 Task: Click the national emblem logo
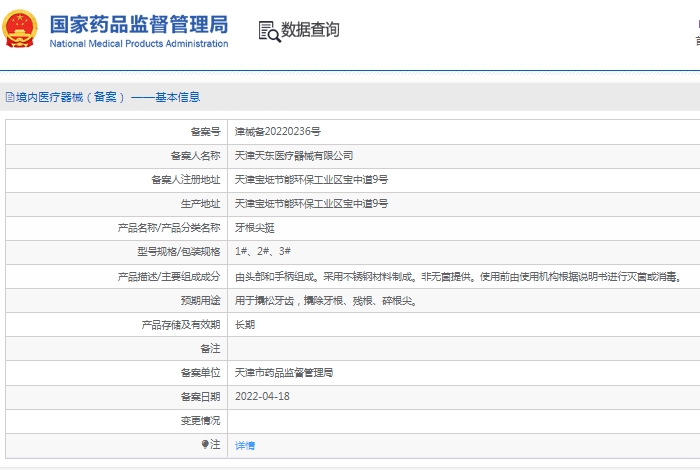[20, 29]
